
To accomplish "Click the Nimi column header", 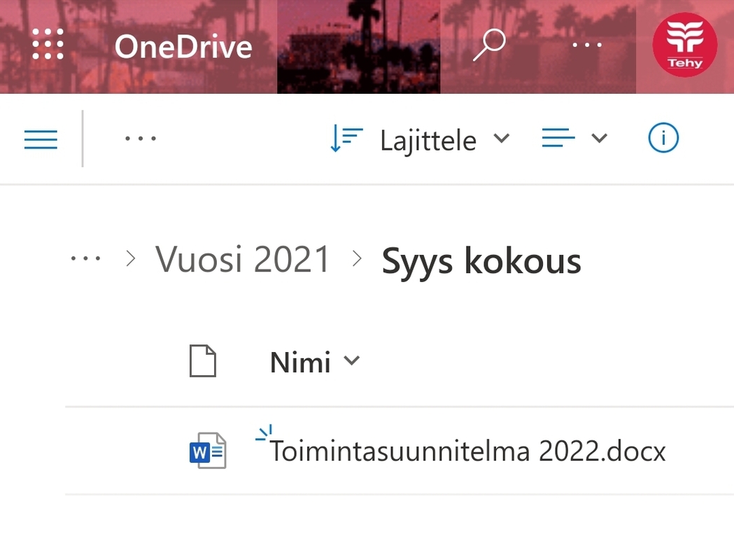I will click(301, 363).
